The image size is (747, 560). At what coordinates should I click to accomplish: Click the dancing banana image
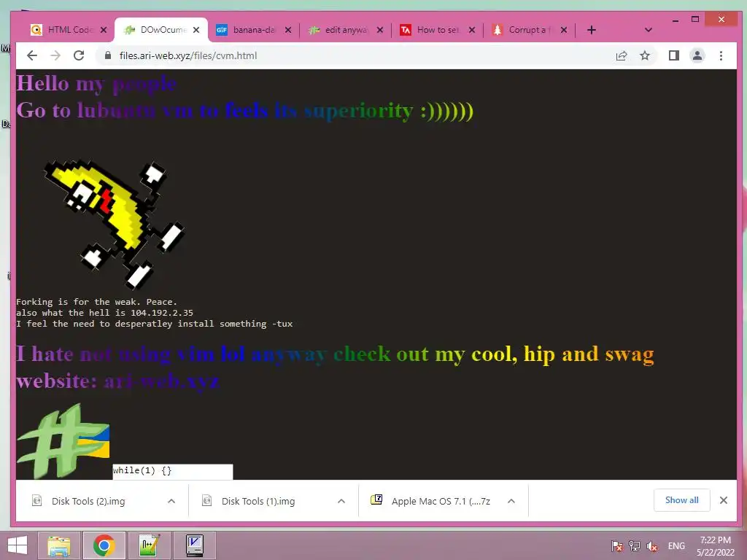point(115,224)
